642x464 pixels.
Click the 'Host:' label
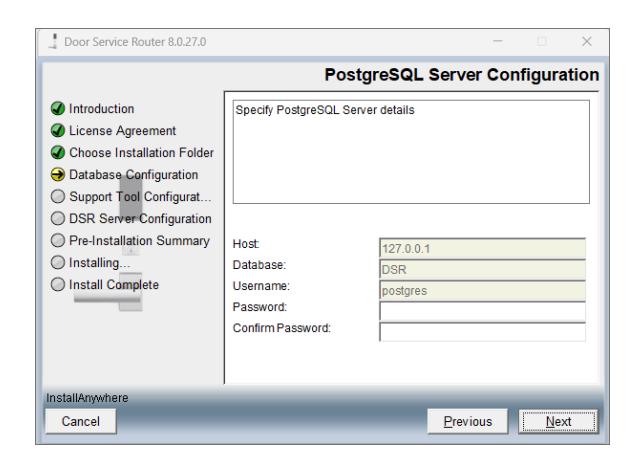tap(246, 244)
